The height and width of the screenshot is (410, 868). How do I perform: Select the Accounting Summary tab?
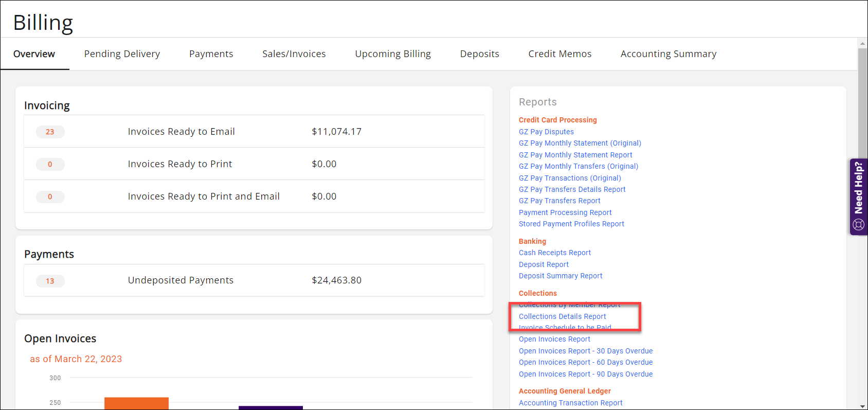[668, 54]
